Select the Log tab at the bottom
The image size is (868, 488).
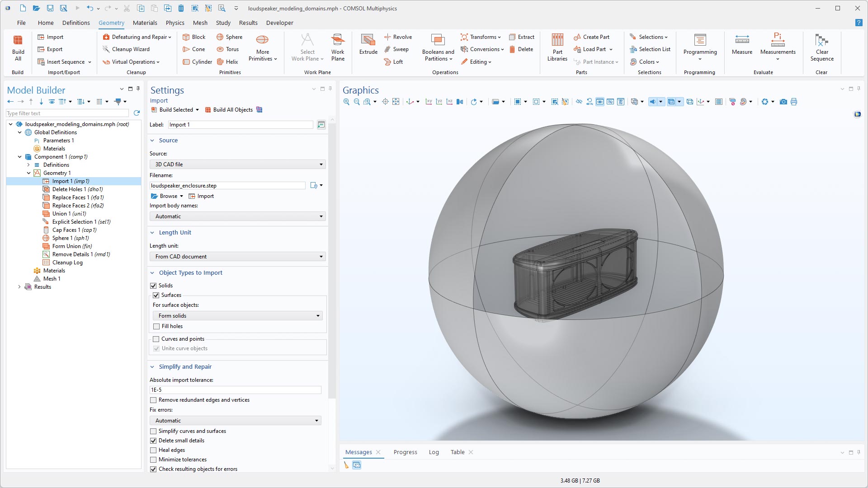coord(434,452)
